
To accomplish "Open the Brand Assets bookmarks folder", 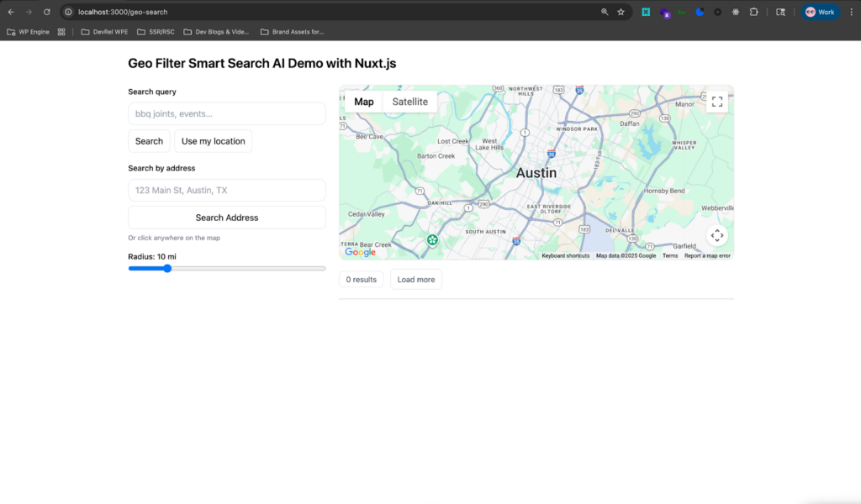I will [x=292, y=32].
